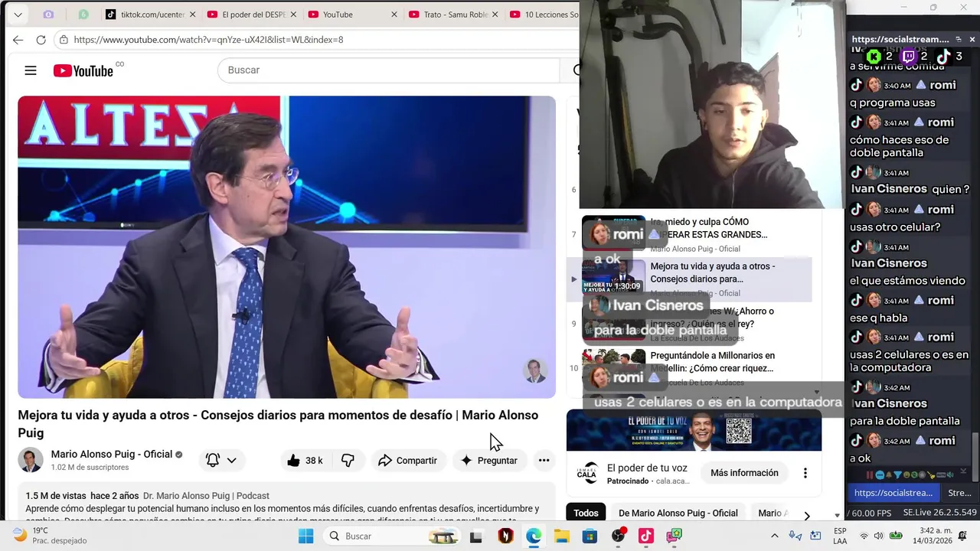Click the Preguntar AI button
The width and height of the screenshot is (980, 551).
(488, 460)
